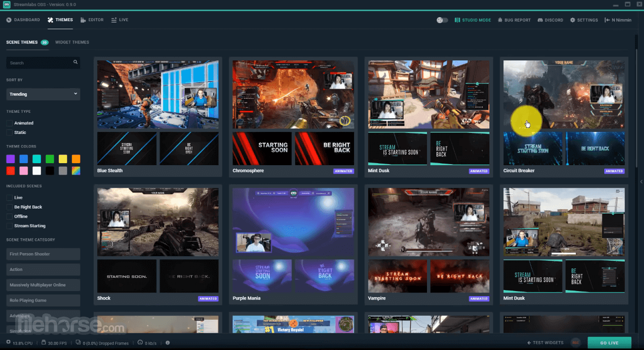The image size is (644, 350).
Task: Report a bug using Bug Report
Action: (514, 20)
